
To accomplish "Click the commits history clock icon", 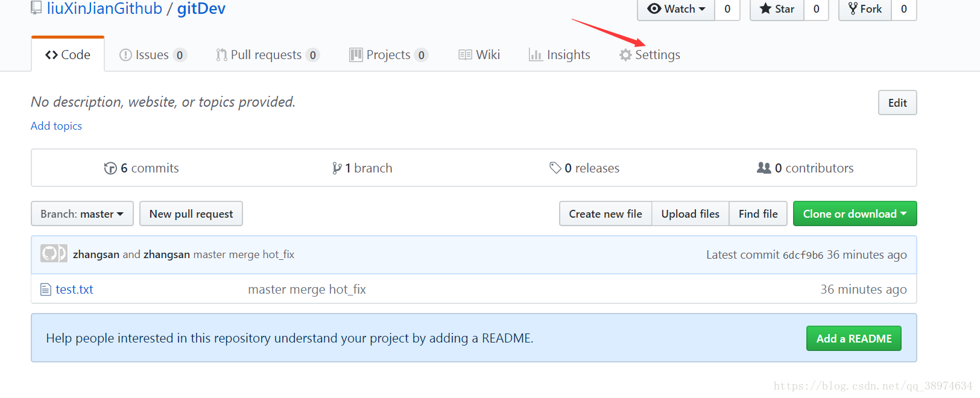I will tap(110, 168).
